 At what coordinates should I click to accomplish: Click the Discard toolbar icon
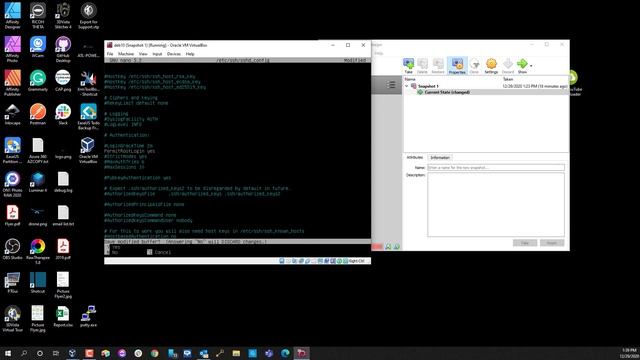pyautogui.click(x=508, y=65)
